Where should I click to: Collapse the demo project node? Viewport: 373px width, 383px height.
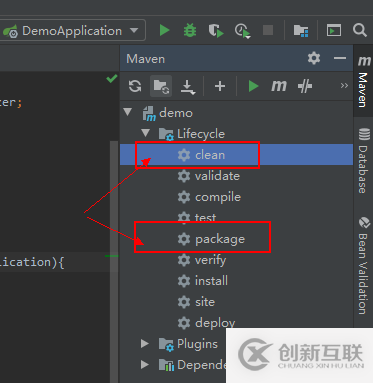[128, 112]
